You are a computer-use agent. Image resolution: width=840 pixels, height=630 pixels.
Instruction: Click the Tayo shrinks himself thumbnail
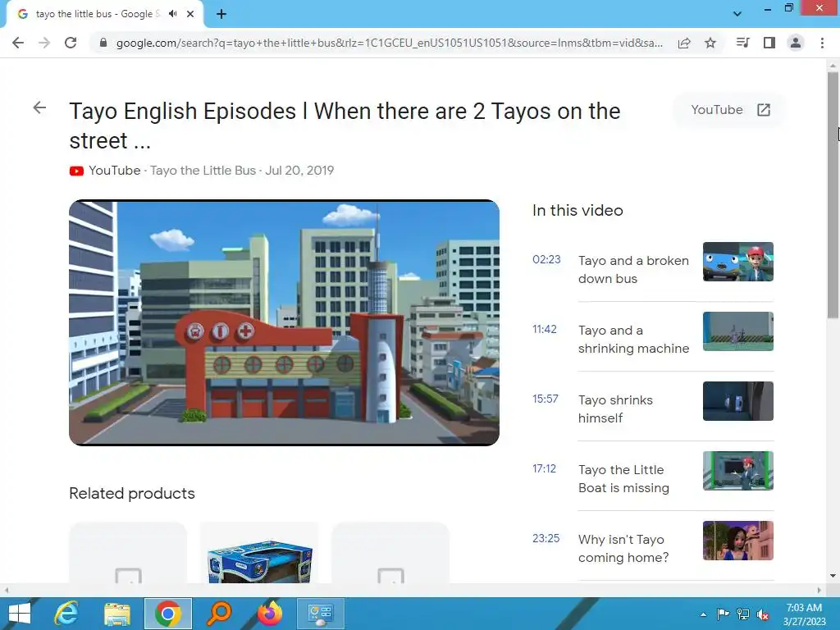point(737,400)
